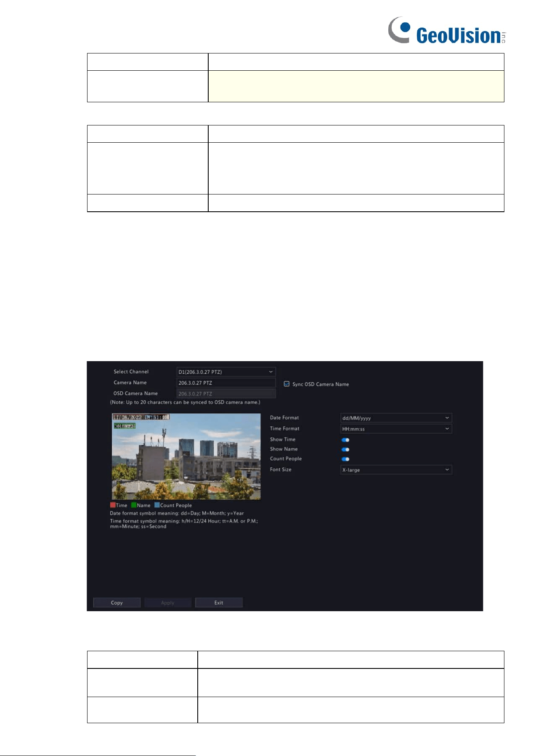
Task: Select the green name OSD overlay in preview
Action: (125, 426)
